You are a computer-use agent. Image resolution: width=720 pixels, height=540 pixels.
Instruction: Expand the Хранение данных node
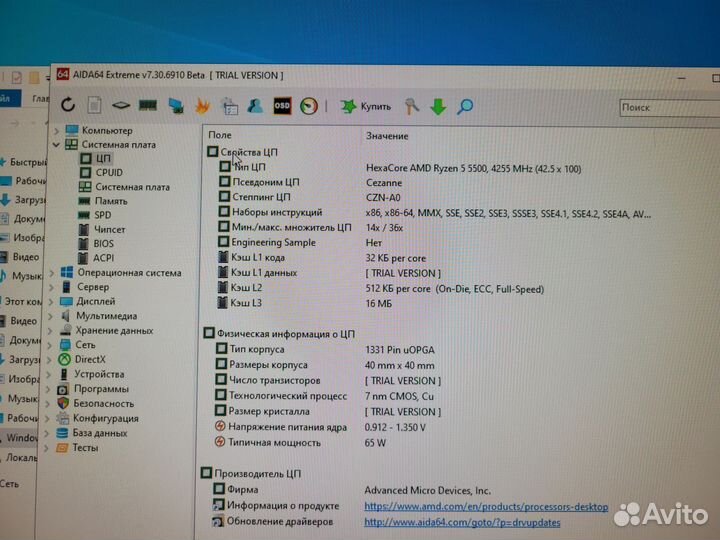tap(50, 331)
